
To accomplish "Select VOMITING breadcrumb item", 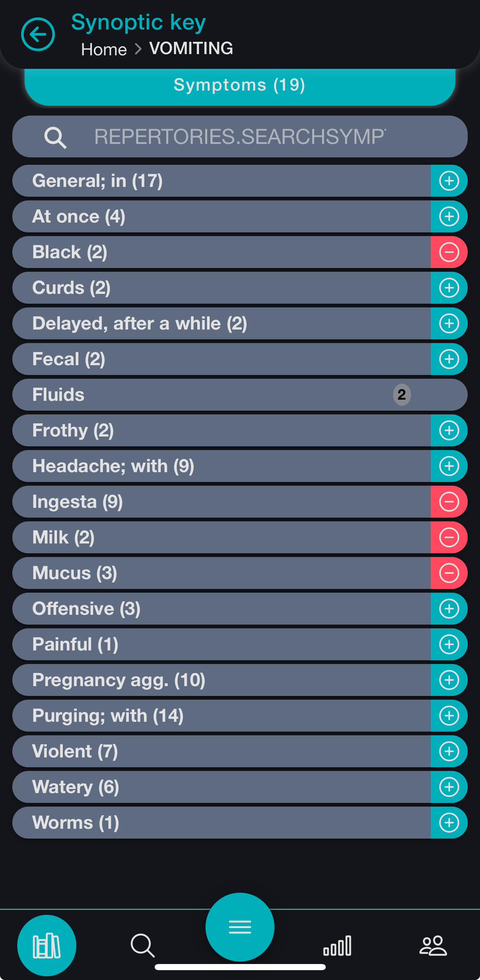I will [x=191, y=48].
